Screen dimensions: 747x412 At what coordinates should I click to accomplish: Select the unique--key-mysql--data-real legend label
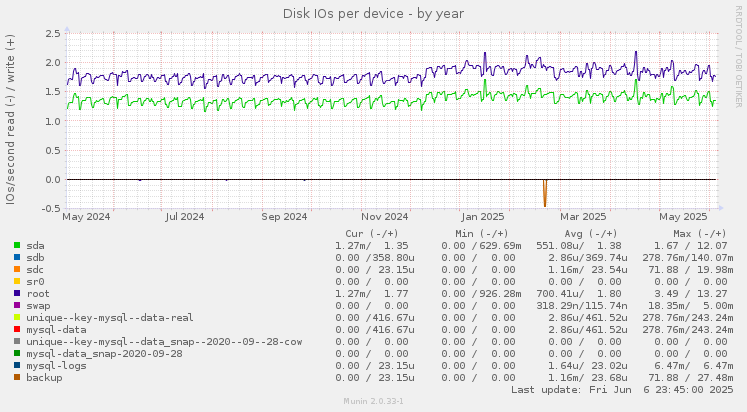coord(110,318)
